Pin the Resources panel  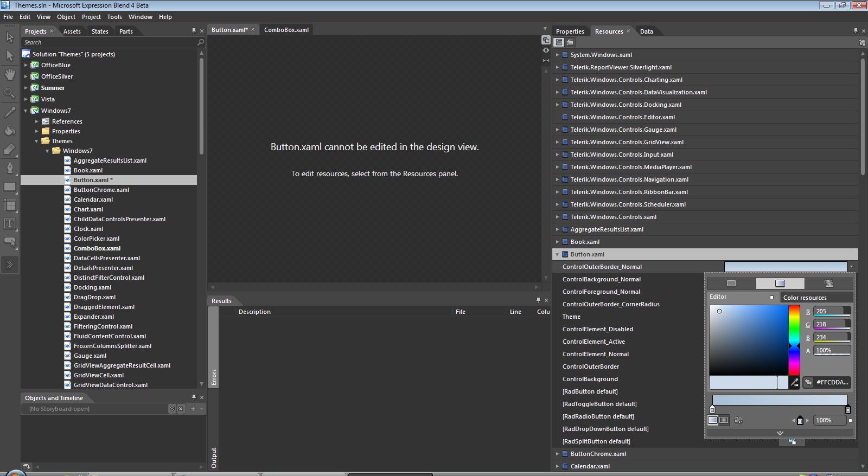point(856,30)
